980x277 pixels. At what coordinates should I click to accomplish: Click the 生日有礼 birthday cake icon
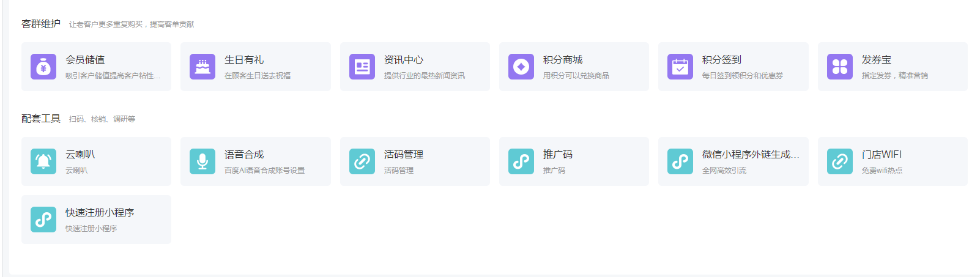(x=202, y=67)
